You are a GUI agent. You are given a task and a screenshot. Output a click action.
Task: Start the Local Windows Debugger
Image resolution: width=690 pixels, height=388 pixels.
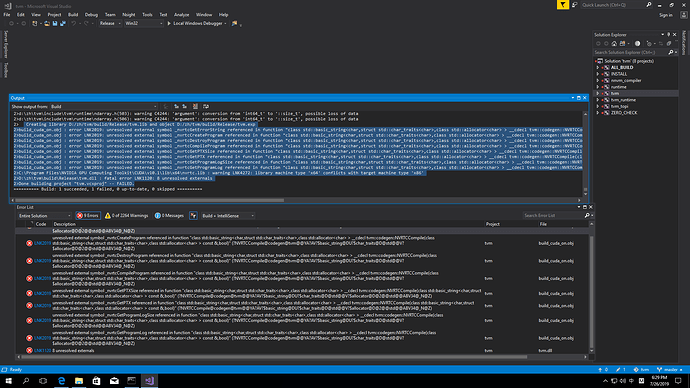point(195,23)
